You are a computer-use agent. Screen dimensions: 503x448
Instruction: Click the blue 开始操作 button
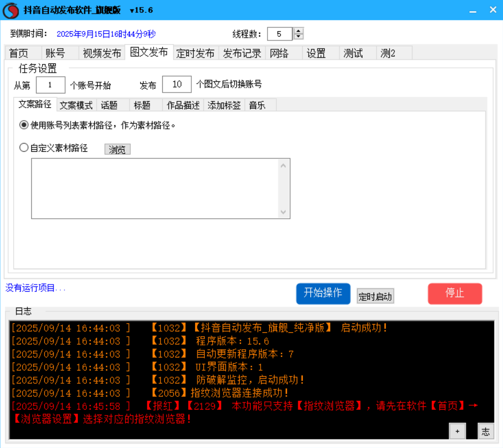[323, 294]
